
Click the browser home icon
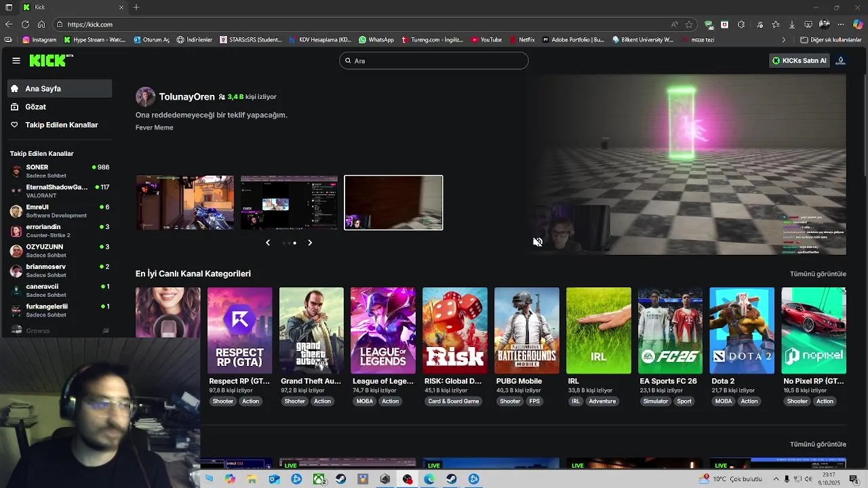pos(41,24)
